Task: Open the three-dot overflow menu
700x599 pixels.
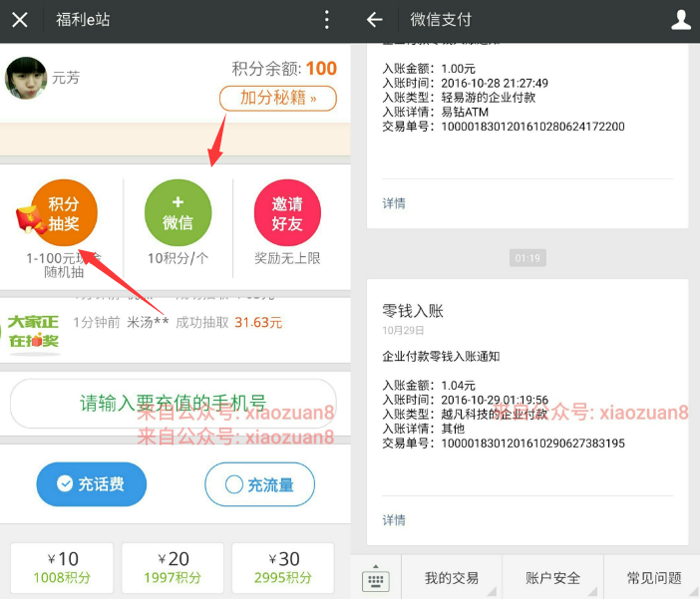Action: point(327,20)
